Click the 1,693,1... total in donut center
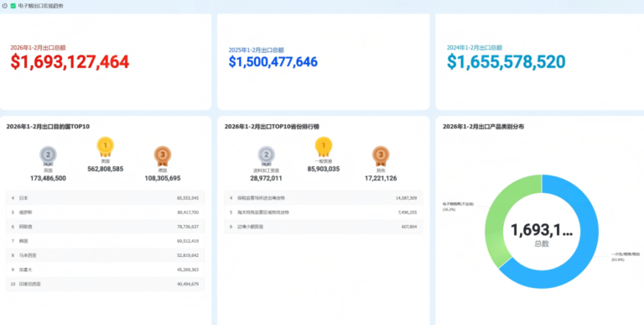Image resolution: width=644 pixels, height=325 pixels. (542, 230)
